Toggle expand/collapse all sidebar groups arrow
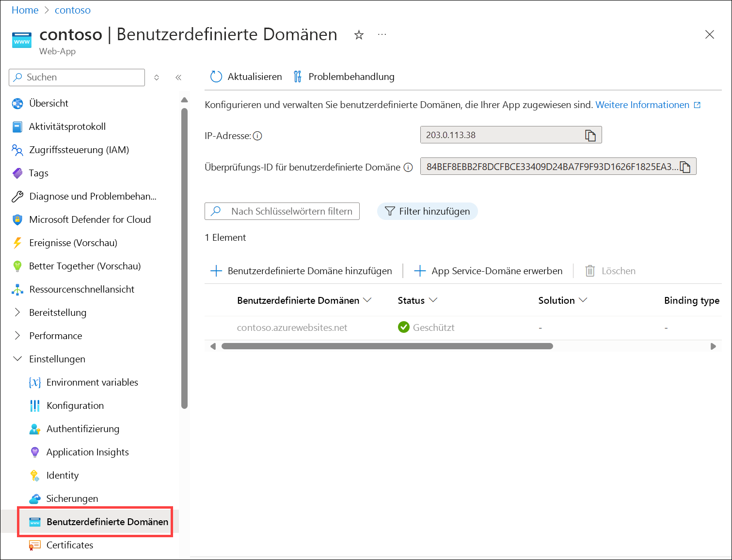Image resolution: width=732 pixels, height=560 pixels. [157, 78]
